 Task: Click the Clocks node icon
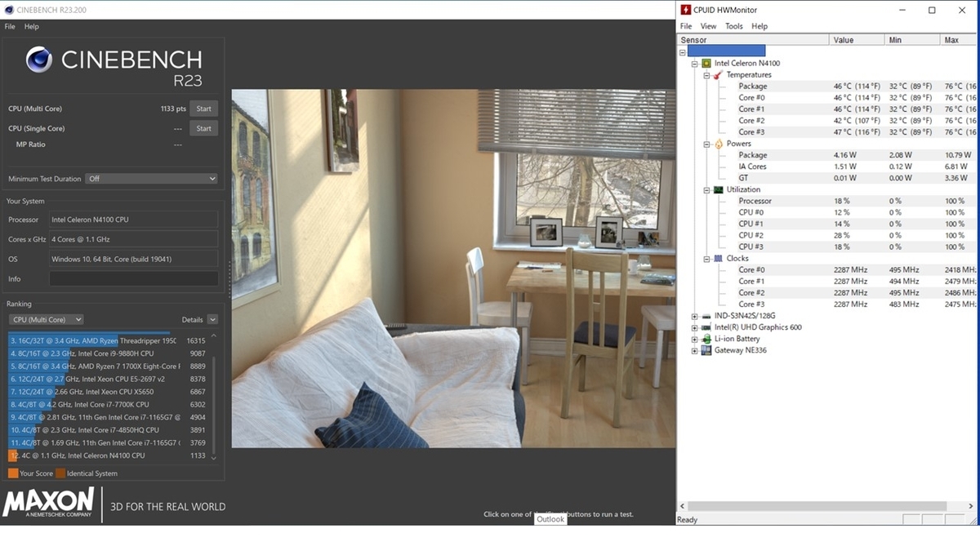pos(719,258)
